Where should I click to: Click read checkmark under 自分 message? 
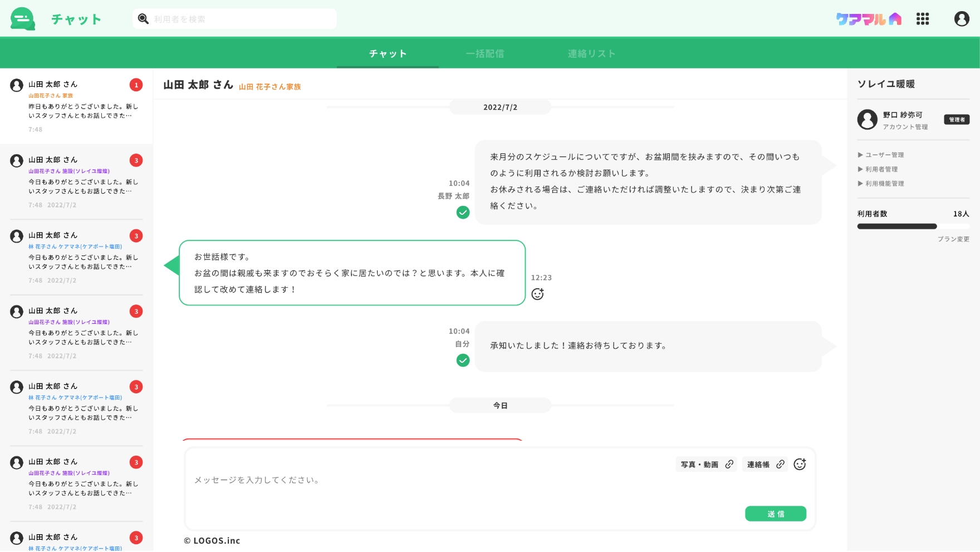(463, 361)
